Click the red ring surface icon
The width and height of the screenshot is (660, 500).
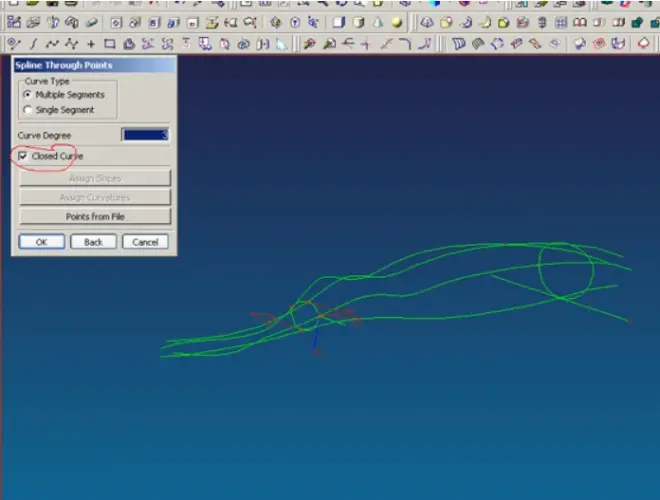599,43
